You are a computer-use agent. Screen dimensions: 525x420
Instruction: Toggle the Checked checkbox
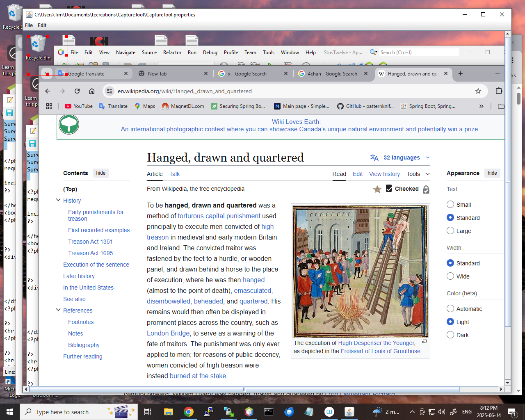tap(389, 188)
